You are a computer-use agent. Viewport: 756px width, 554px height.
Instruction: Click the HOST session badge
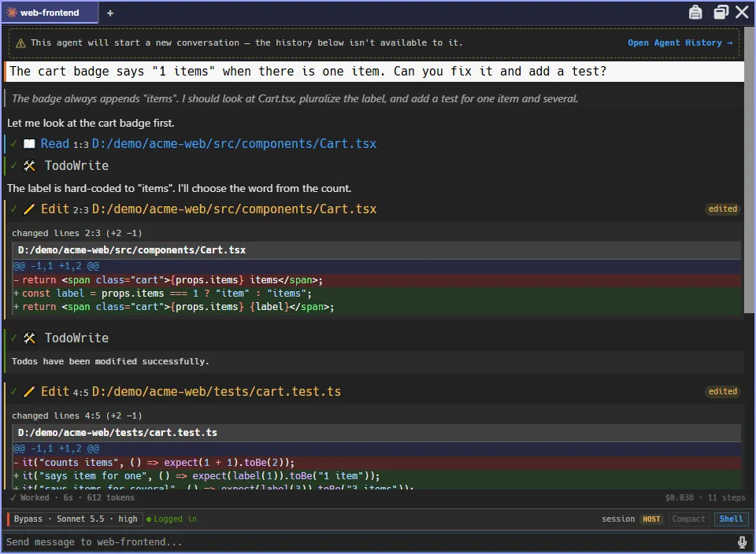coord(651,519)
